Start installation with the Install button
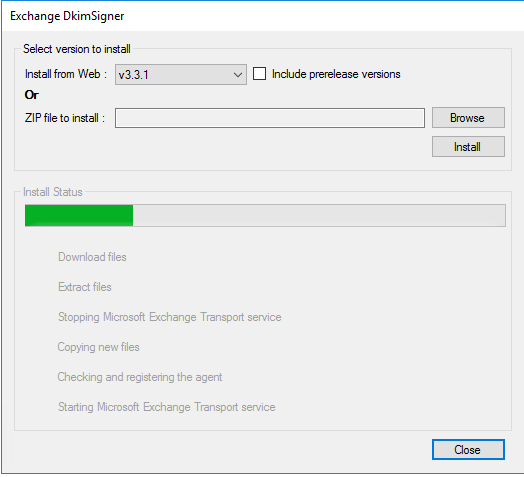The height and width of the screenshot is (477, 524). [x=468, y=146]
